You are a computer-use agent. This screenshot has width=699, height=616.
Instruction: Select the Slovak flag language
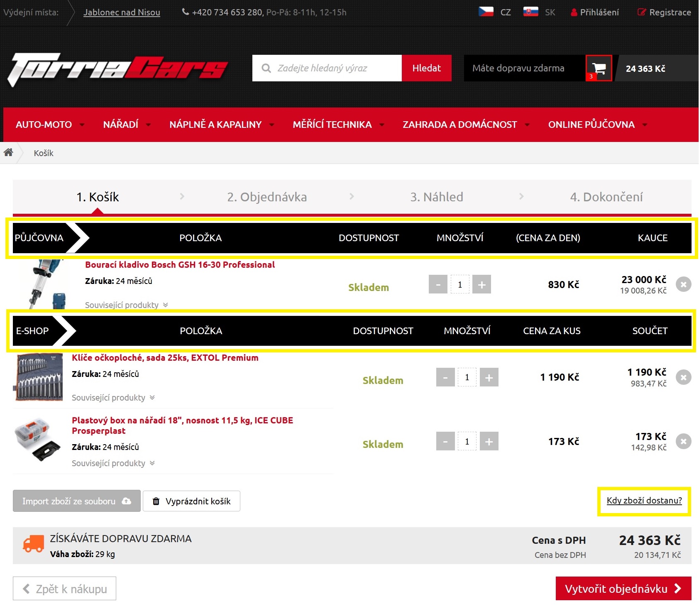pyautogui.click(x=530, y=12)
